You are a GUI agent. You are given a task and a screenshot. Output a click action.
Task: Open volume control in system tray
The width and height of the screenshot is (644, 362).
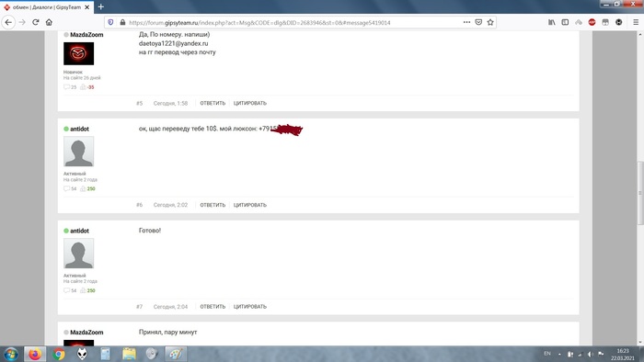[591, 354]
